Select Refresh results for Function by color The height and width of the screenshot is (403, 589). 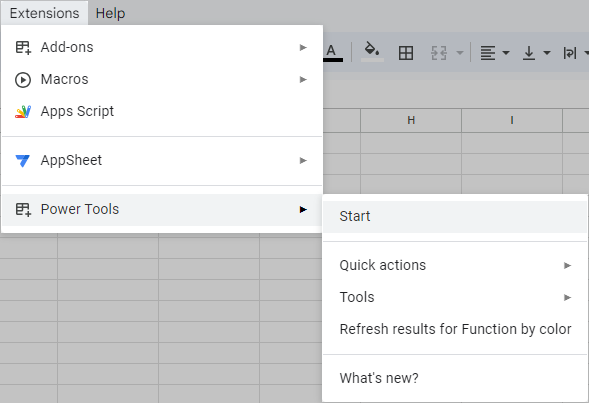tap(455, 329)
